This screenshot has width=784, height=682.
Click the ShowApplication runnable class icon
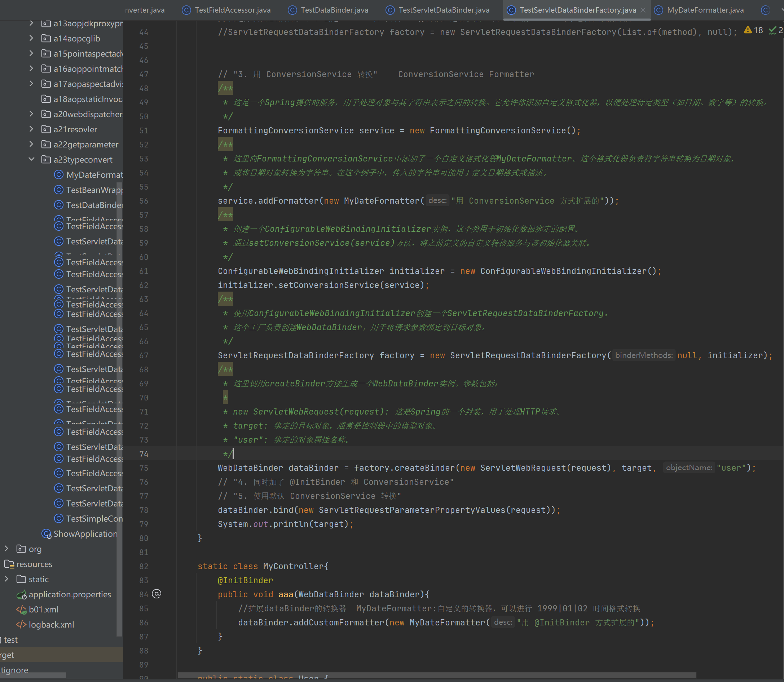click(46, 534)
